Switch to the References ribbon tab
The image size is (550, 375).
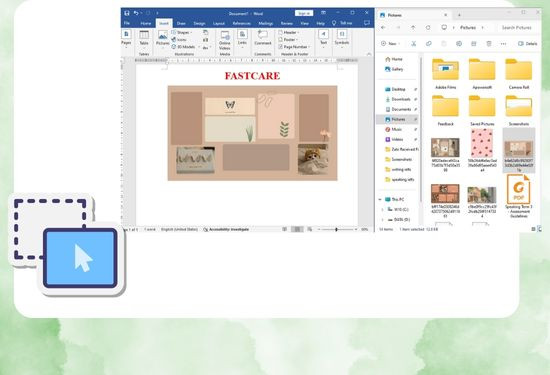pyautogui.click(x=242, y=24)
